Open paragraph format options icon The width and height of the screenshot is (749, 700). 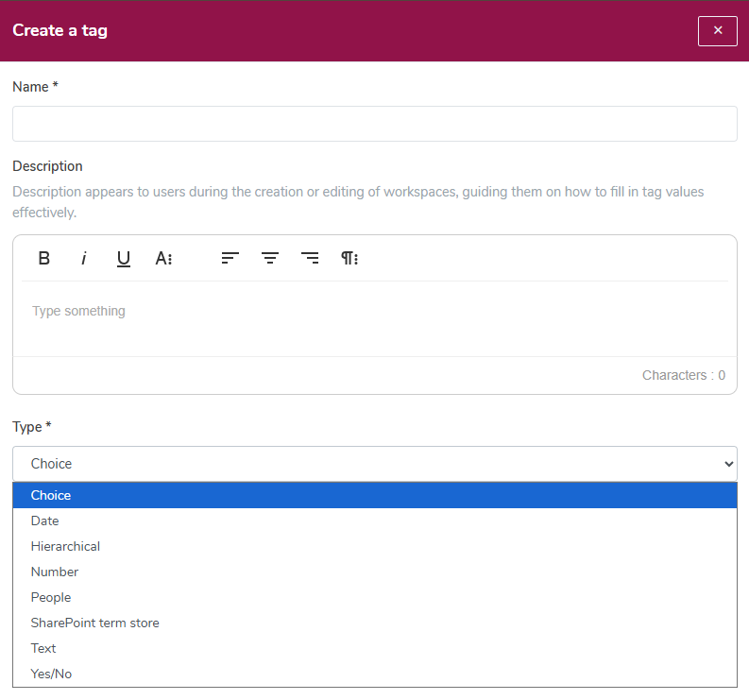coord(349,259)
